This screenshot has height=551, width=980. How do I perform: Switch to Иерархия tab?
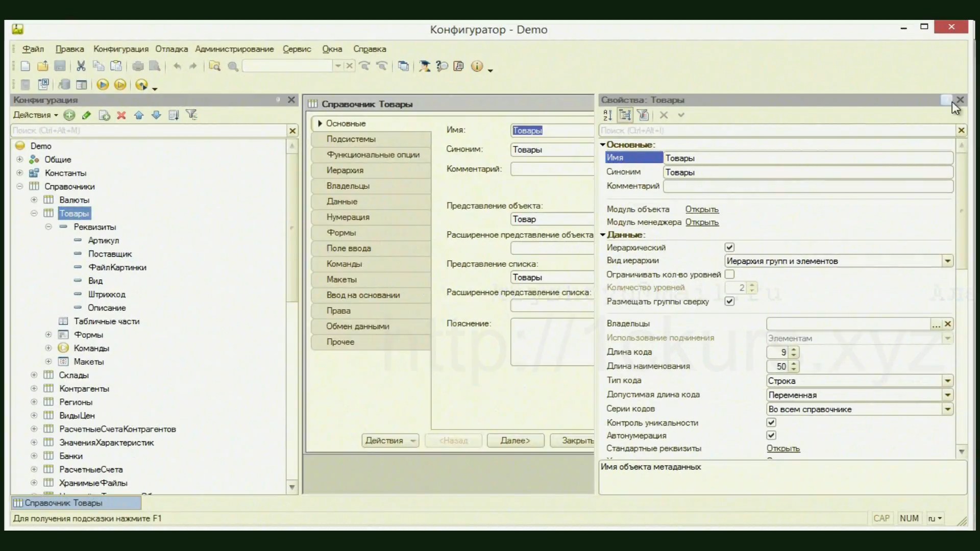[371, 170]
